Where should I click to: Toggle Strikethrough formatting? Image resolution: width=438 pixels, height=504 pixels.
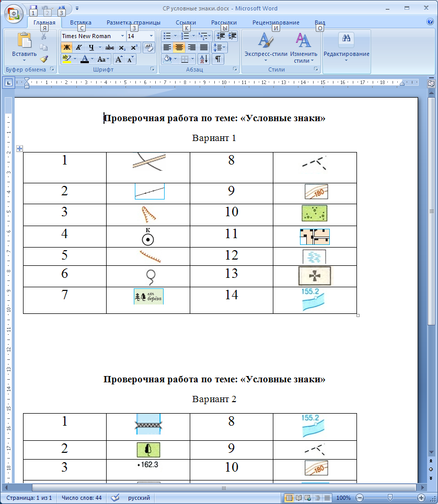[x=110, y=48]
